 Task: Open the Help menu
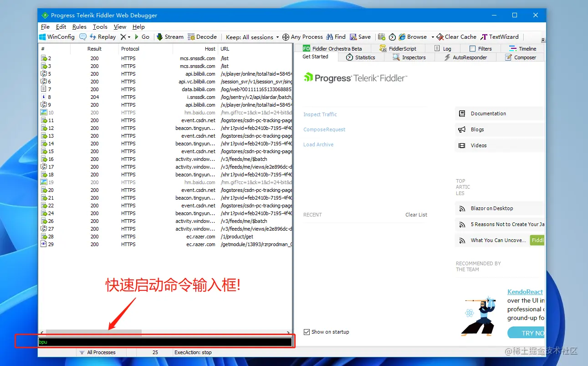click(138, 27)
